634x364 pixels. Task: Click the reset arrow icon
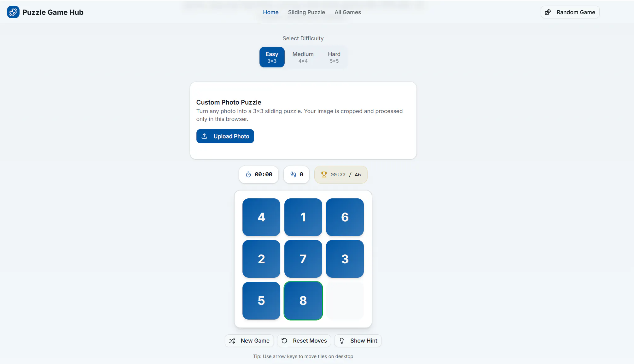tap(284, 341)
